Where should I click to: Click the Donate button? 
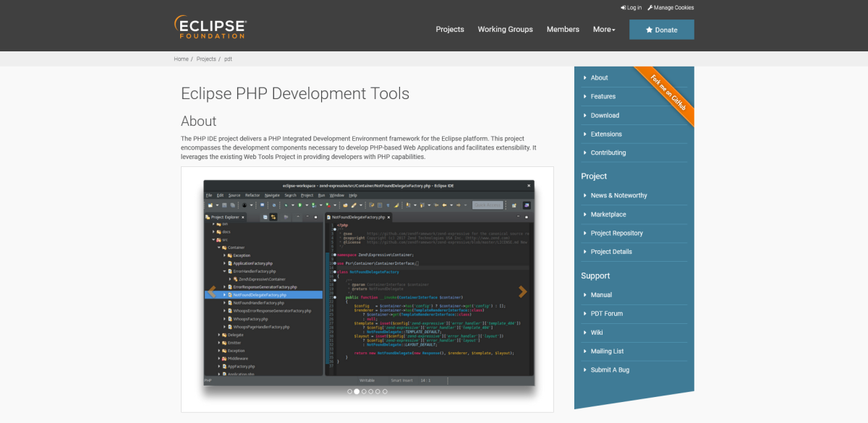click(662, 30)
